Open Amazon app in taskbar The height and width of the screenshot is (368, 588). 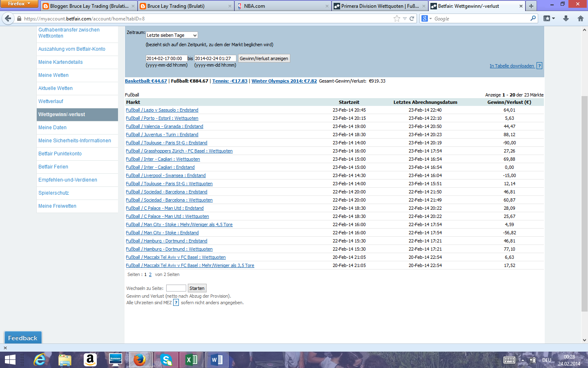pyautogui.click(x=90, y=360)
